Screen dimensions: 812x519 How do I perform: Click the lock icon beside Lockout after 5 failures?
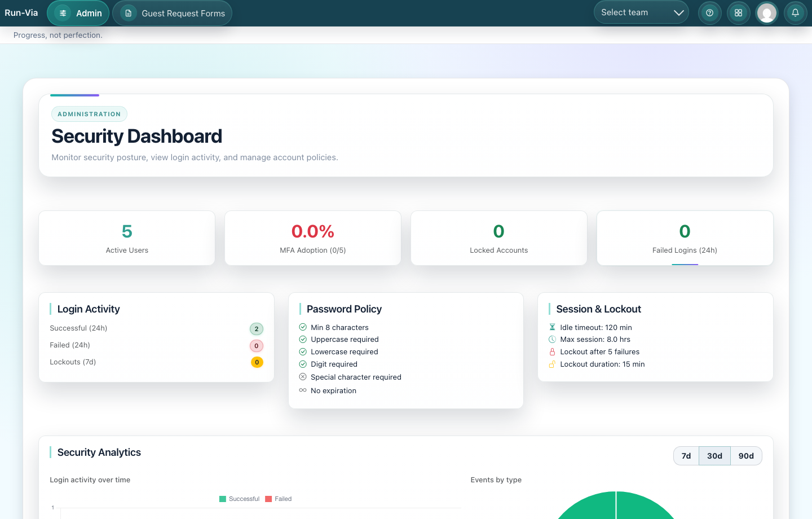(553, 351)
